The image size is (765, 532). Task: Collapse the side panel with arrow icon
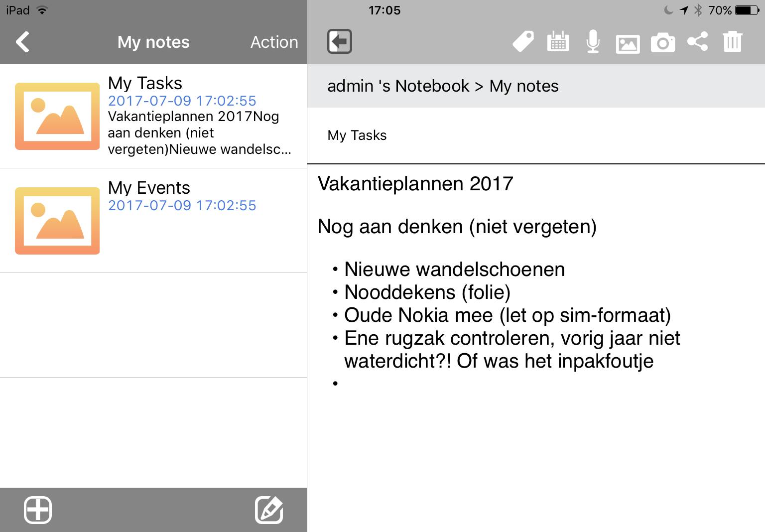click(340, 41)
